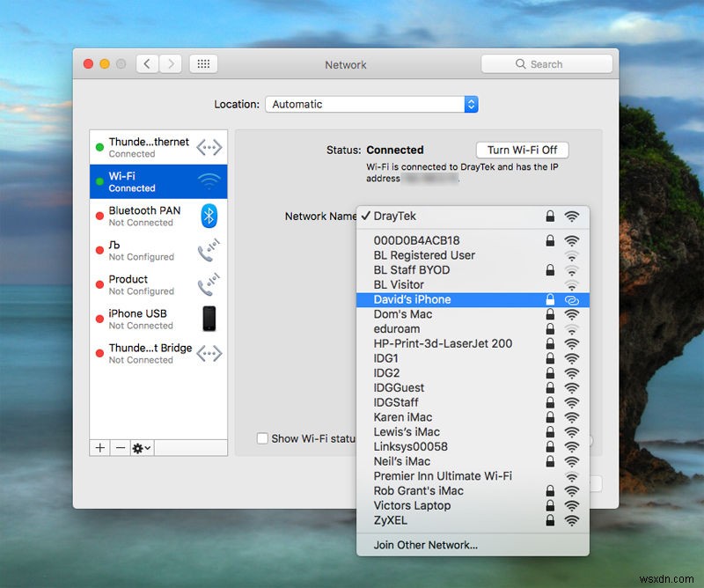Click Join Other Network option
The height and width of the screenshot is (588, 704).
pyautogui.click(x=425, y=545)
